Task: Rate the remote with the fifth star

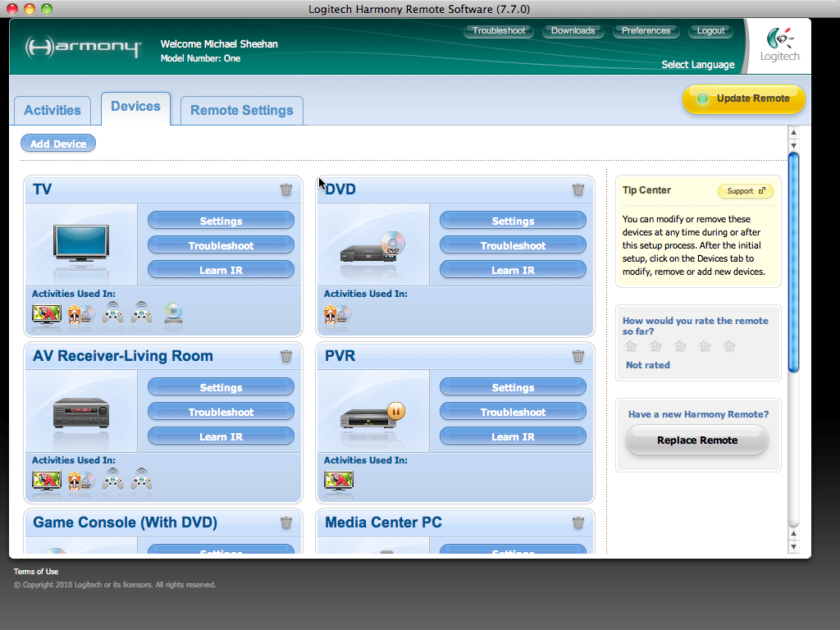Action: (729, 346)
